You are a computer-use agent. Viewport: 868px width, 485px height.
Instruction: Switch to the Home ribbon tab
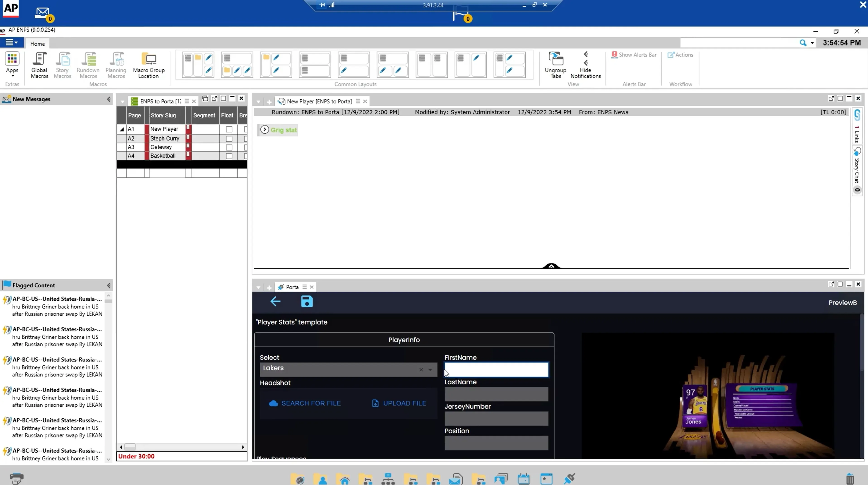pyautogui.click(x=37, y=43)
